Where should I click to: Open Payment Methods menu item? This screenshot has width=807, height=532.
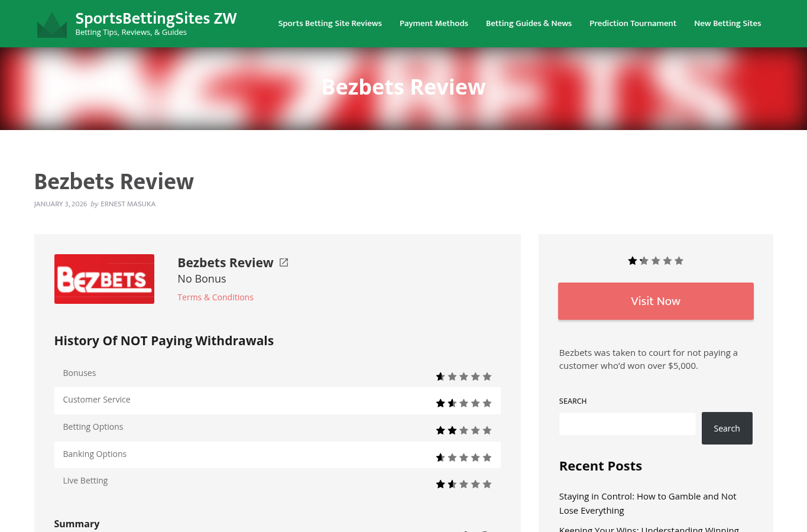[434, 24]
